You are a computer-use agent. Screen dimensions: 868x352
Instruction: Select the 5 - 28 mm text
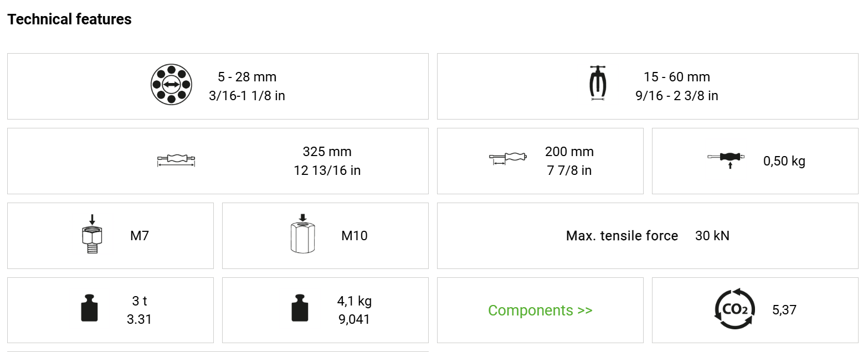(247, 77)
